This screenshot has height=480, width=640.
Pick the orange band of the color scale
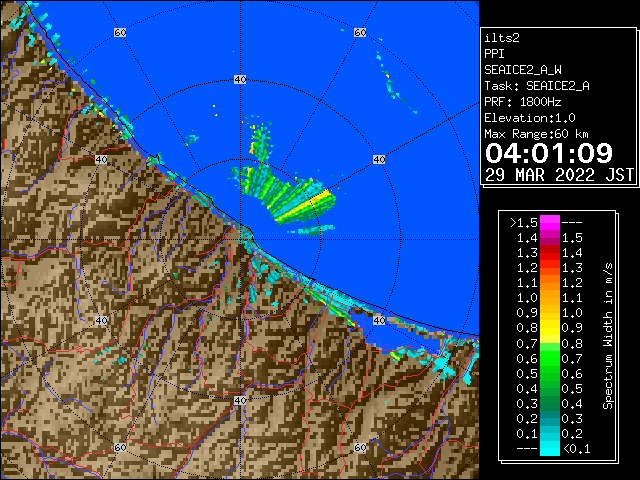pyautogui.click(x=550, y=290)
